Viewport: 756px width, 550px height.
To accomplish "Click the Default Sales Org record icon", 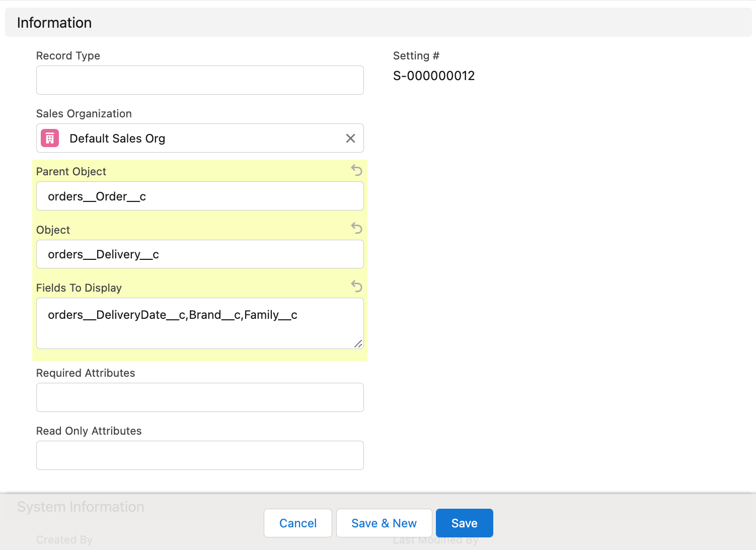I will [49, 137].
